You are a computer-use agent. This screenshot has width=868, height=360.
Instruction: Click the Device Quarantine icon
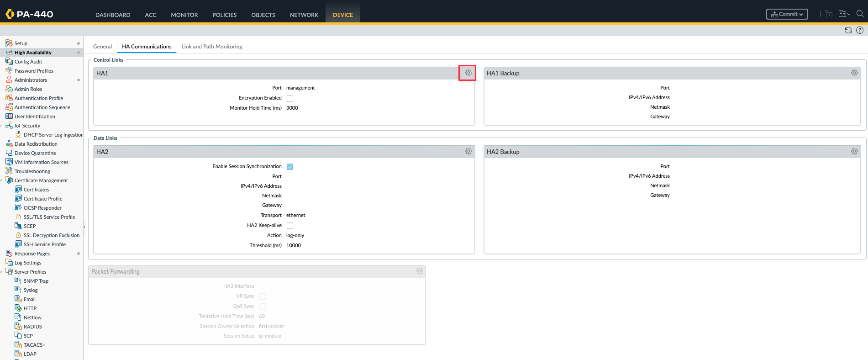pyautogui.click(x=9, y=153)
